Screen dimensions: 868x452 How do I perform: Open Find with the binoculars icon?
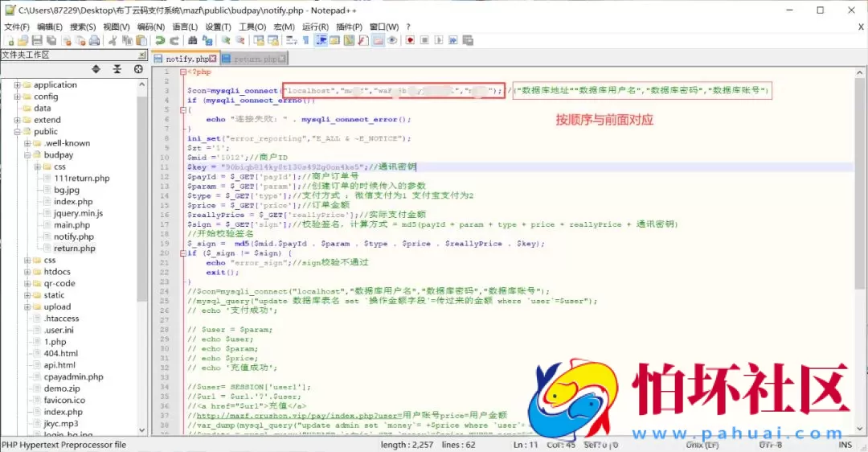click(192, 40)
